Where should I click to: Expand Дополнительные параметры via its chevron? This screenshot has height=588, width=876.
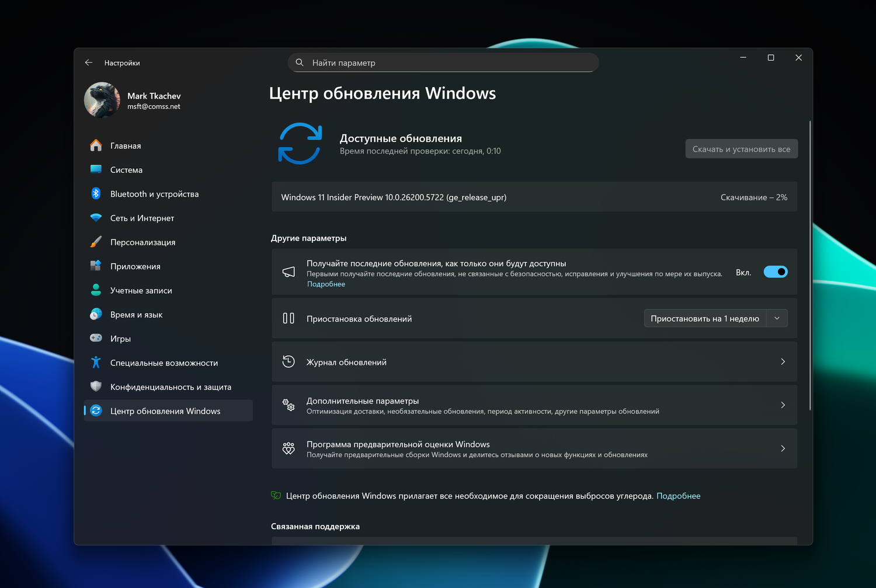pyautogui.click(x=783, y=405)
